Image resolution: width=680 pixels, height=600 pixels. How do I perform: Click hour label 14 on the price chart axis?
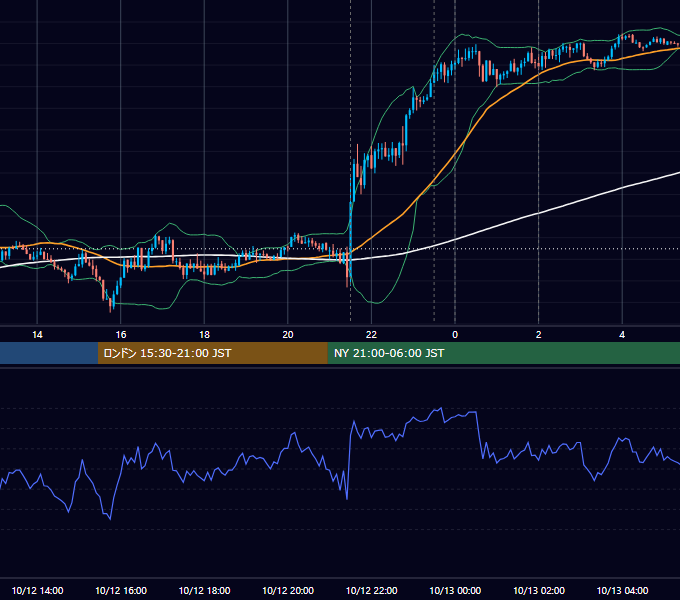[x=37, y=335]
